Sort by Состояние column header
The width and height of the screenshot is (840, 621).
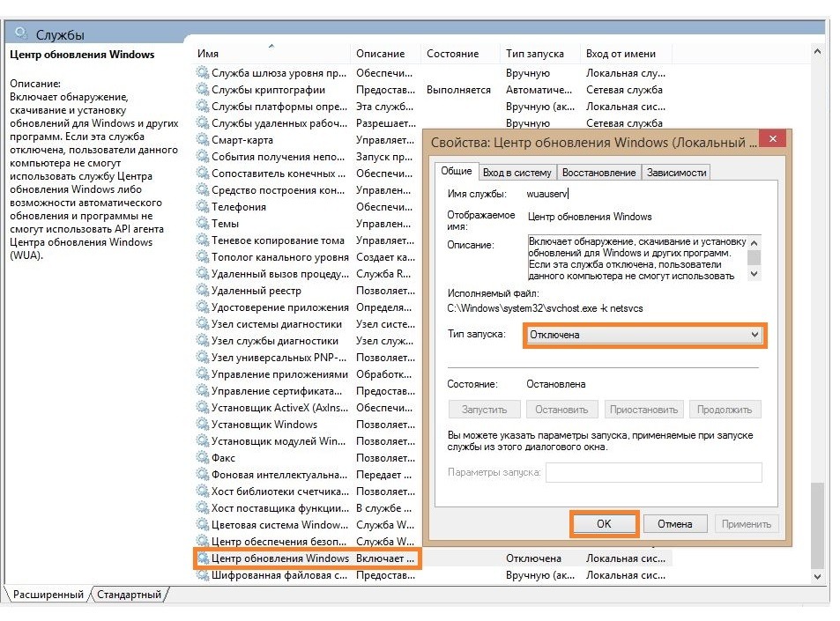click(460, 54)
